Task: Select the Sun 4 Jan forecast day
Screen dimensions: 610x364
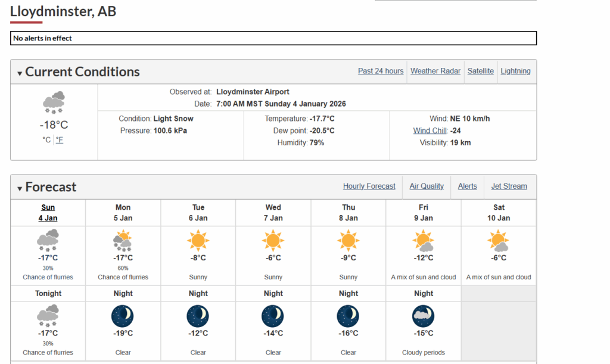Action: (48, 213)
